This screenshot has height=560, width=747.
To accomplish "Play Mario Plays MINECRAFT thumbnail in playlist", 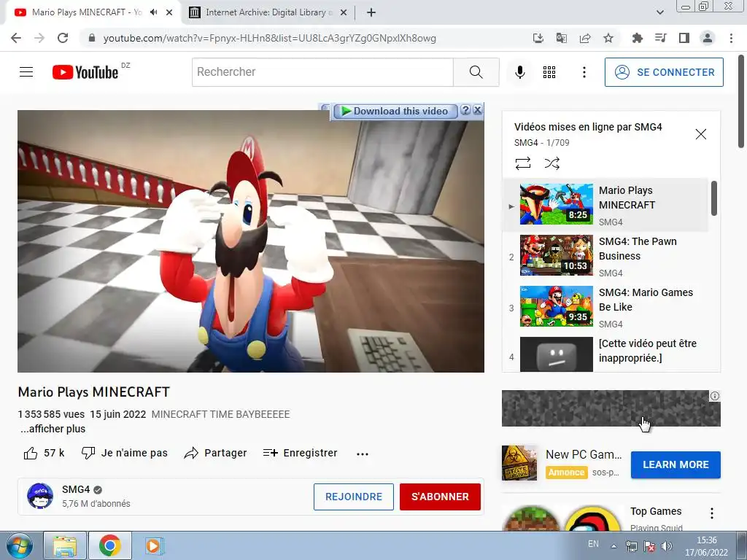I will (556, 204).
